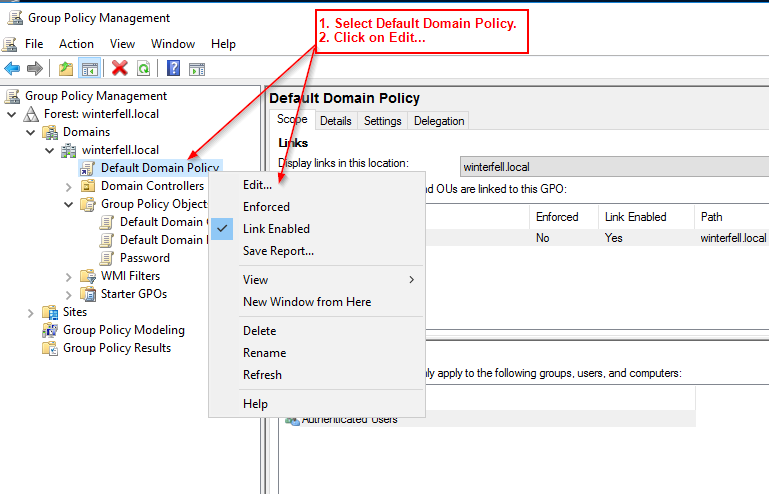The height and width of the screenshot is (494, 769).
Task: Collapse the Domains tree node
Action: (x=30, y=132)
